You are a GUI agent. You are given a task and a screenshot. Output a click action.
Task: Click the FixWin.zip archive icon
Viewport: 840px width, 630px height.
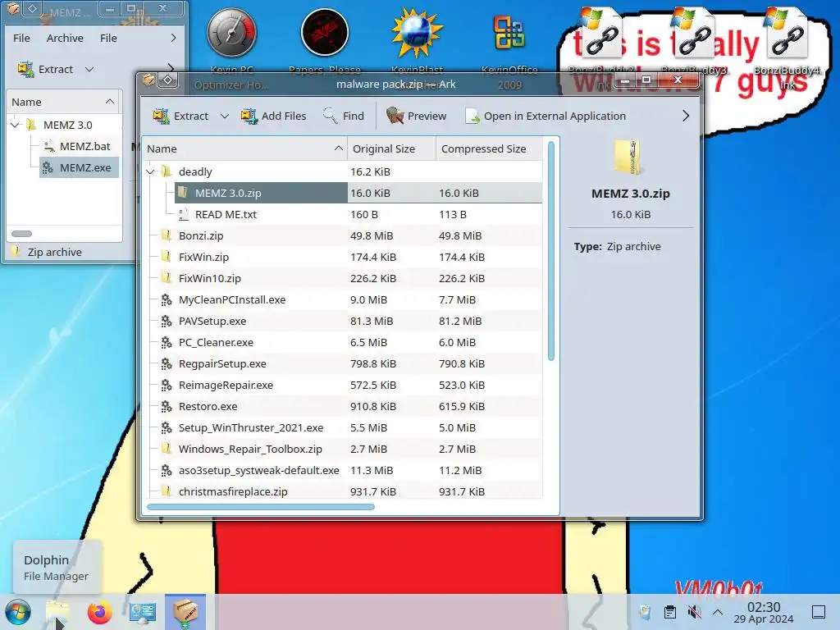point(167,257)
